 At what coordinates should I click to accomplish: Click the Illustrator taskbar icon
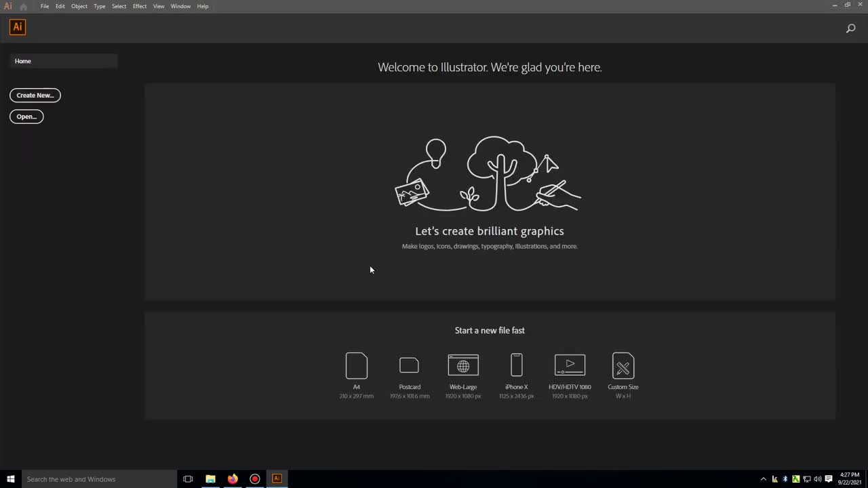(277, 479)
